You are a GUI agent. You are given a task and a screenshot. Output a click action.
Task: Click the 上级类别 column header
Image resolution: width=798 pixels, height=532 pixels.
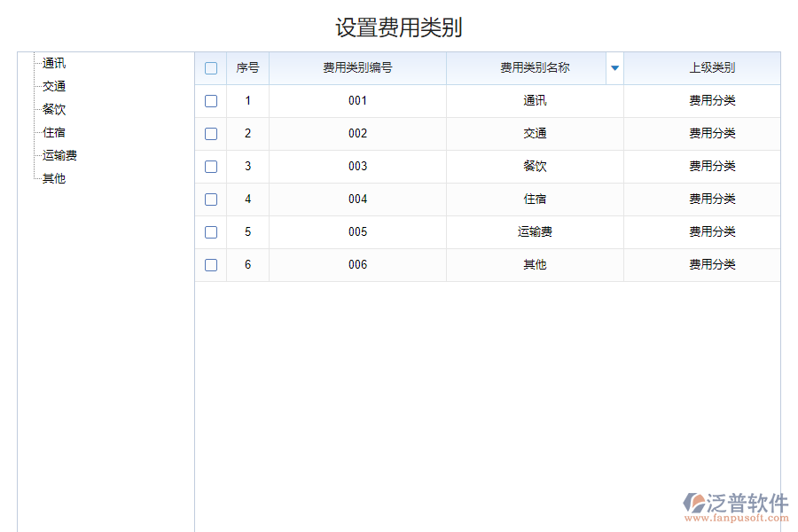pos(703,67)
